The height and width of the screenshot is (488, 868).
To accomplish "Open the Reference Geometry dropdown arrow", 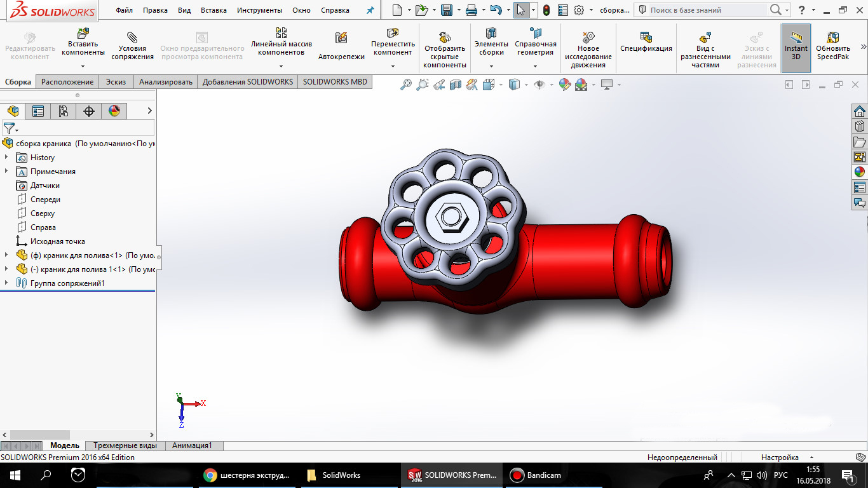I will tap(535, 66).
